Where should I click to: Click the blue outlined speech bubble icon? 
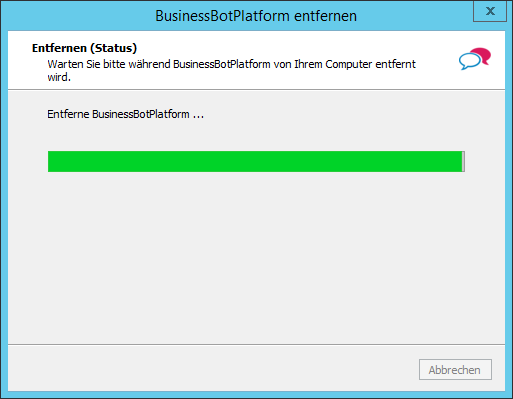pyautogui.click(x=469, y=62)
